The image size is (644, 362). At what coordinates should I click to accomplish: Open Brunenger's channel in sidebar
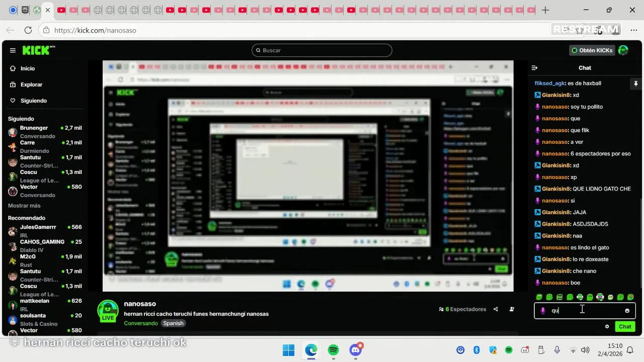coord(45,132)
